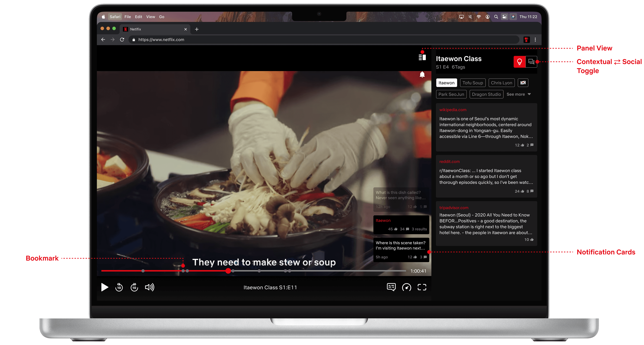Open the reddit.com source link
644x345 pixels.
pyautogui.click(x=449, y=162)
